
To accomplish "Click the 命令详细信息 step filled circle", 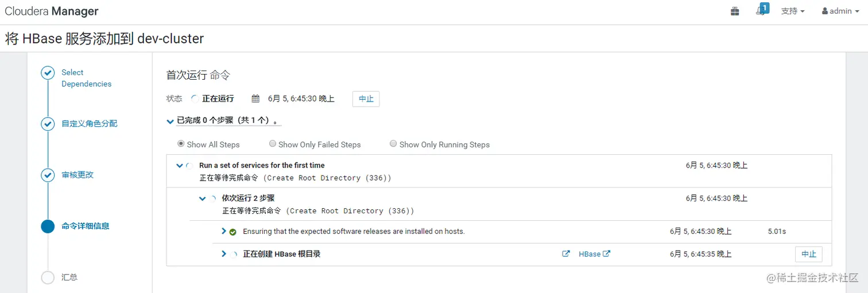I will (x=48, y=226).
